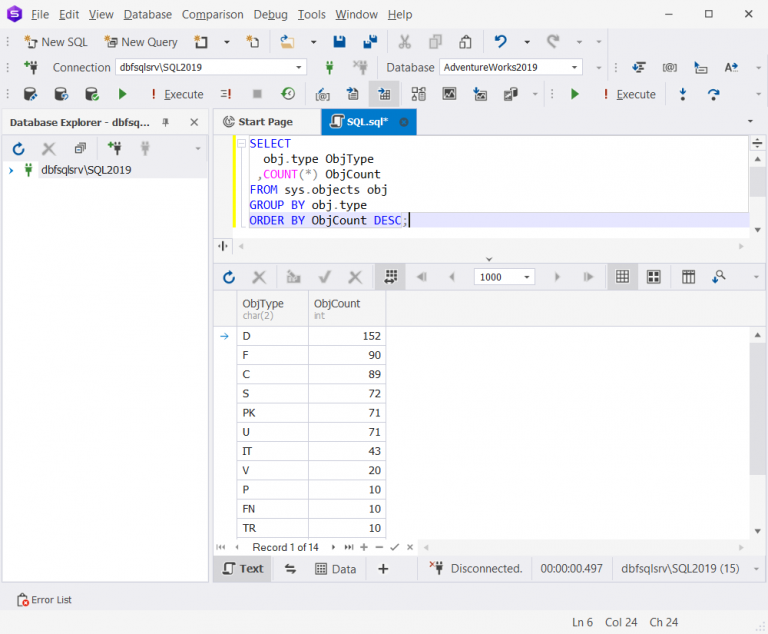Image resolution: width=768 pixels, height=634 pixels.
Task: Click the Cut scissors icon
Action: click(404, 42)
